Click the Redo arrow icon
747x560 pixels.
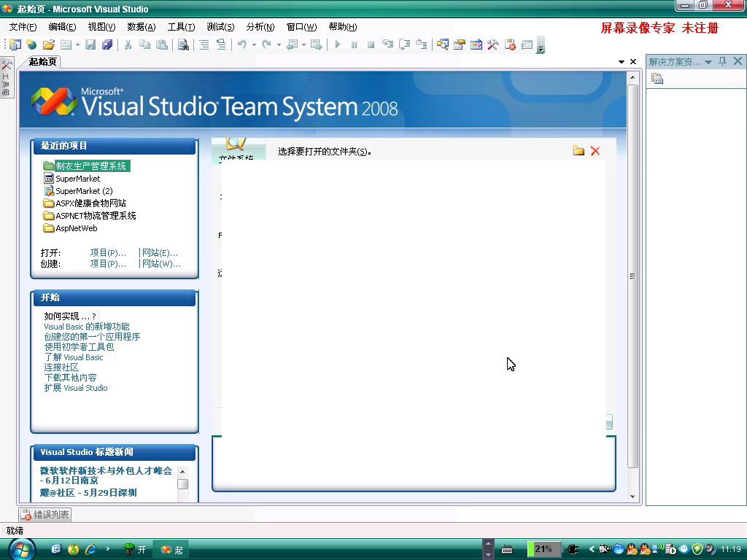click(x=267, y=44)
